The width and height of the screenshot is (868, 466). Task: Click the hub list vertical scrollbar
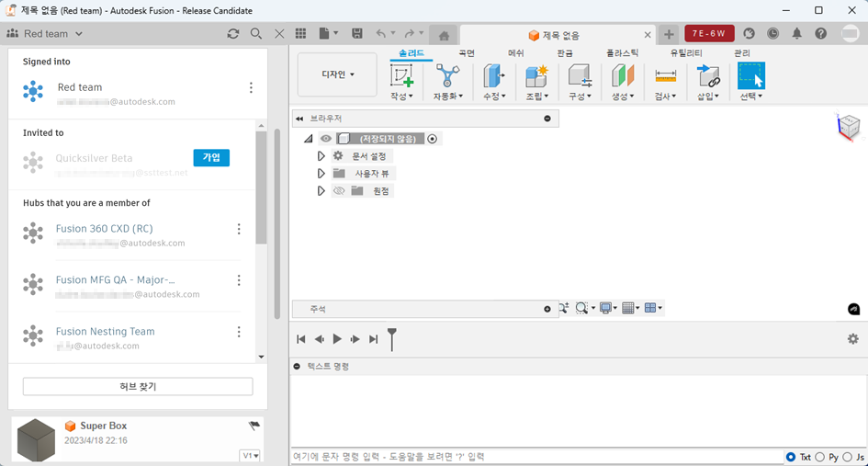coord(261,187)
